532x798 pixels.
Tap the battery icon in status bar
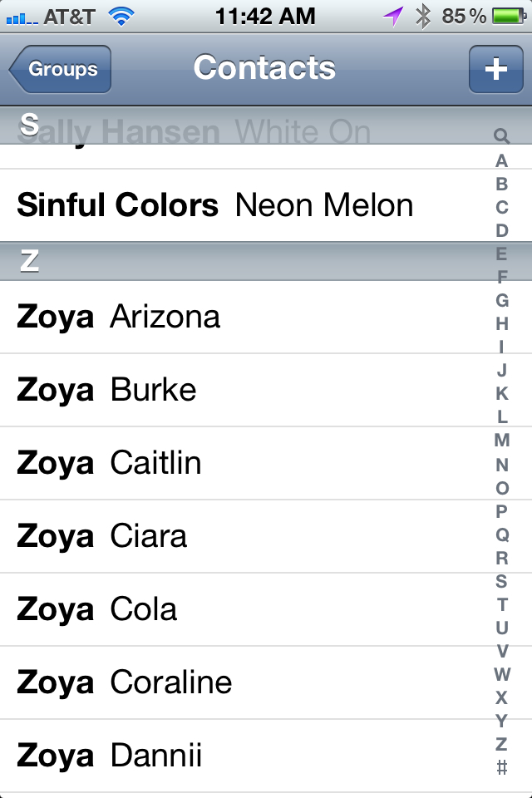(509, 17)
